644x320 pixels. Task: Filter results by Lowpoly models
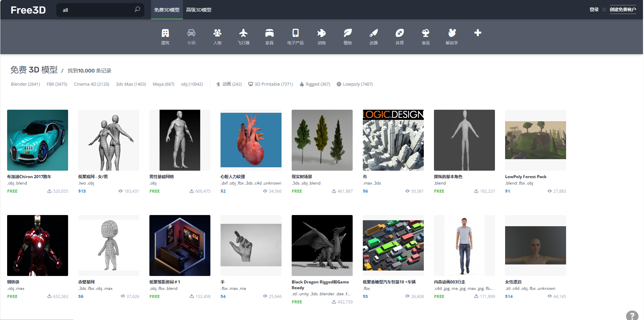tap(355, 84)
